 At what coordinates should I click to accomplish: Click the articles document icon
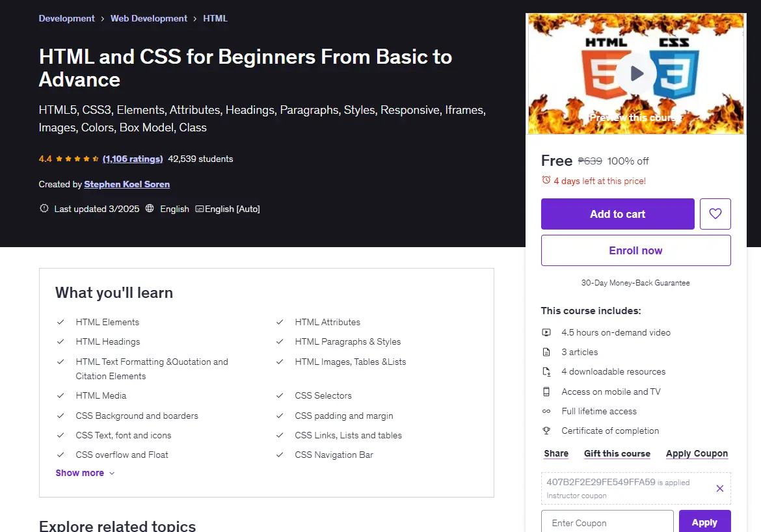(546, 352)
